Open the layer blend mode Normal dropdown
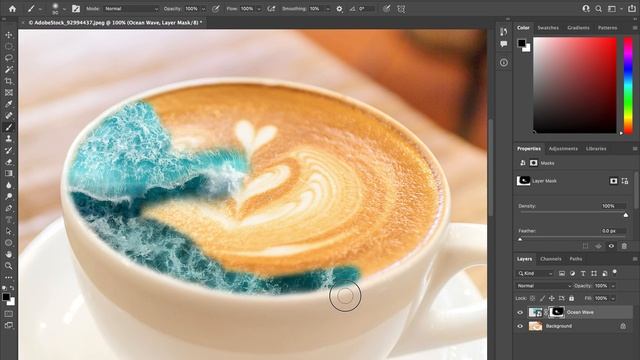Image resolution: width=640 pixels, height=360 pixels. point(544,286)
